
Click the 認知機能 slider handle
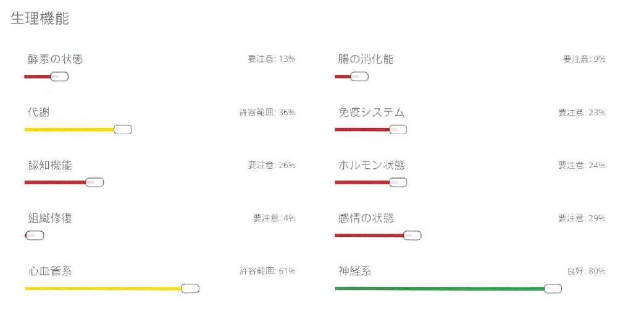click(x=94, y=182)
